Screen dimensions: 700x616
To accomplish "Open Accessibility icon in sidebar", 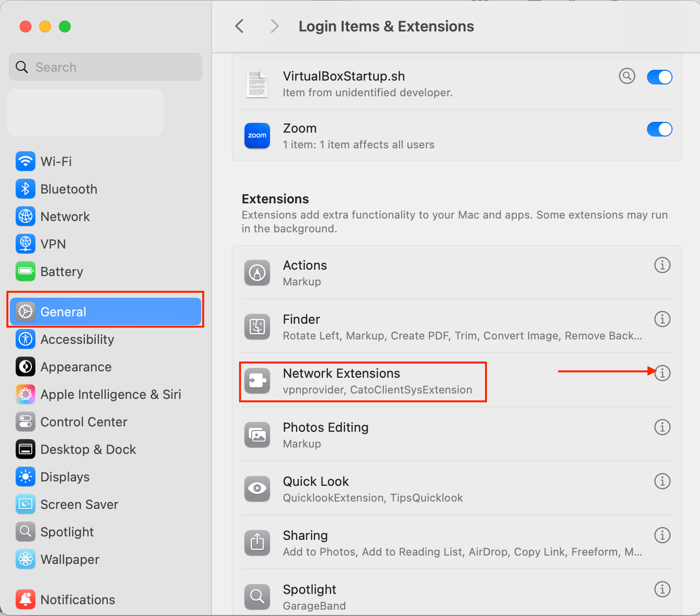I will 26,339.
